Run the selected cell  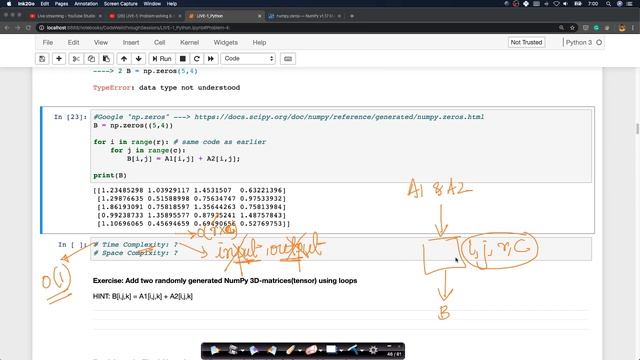coord(162,59)
